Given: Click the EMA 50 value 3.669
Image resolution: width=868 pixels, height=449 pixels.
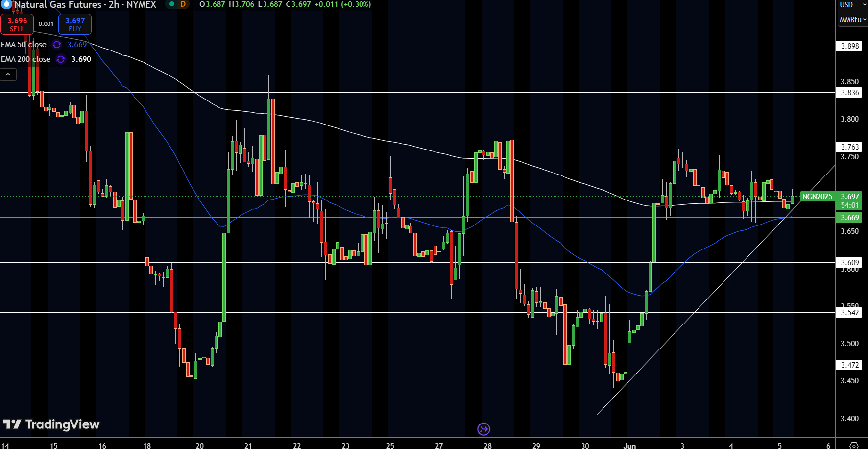Looking at the screenshot, I should (x=77, y=45).
